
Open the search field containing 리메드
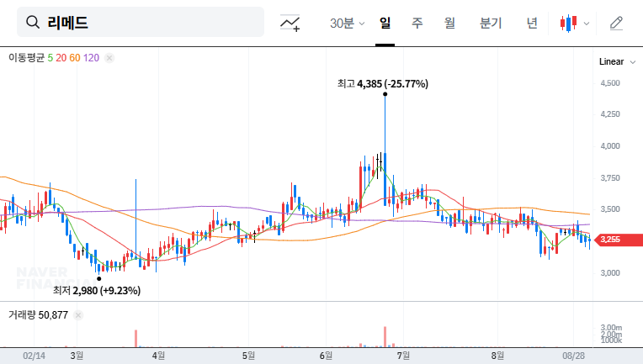(x=141, y=22)
